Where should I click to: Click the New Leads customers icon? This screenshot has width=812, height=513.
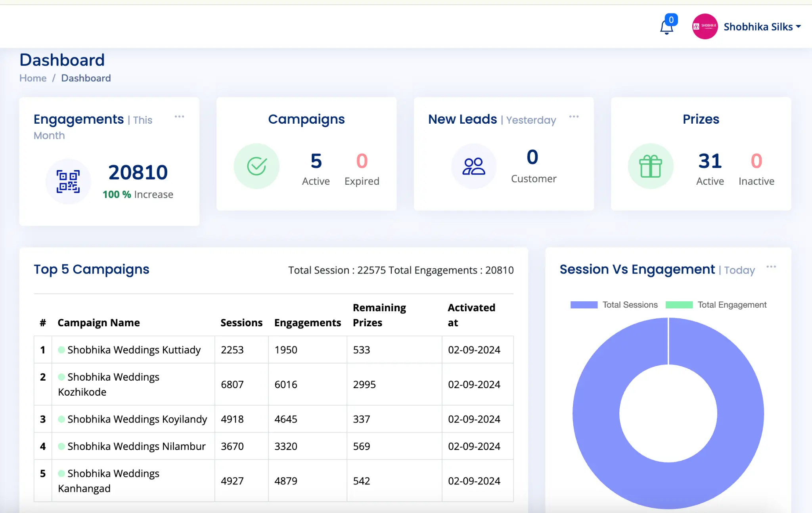(473, 166)
